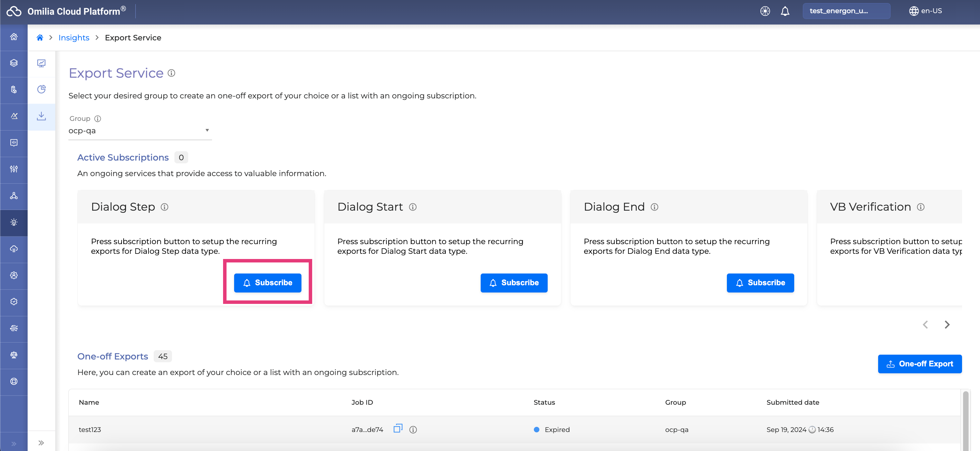Viewport: 980px width, 451px height.
Task: Go to next subscription cards arrow
Action: click(947, 325)
